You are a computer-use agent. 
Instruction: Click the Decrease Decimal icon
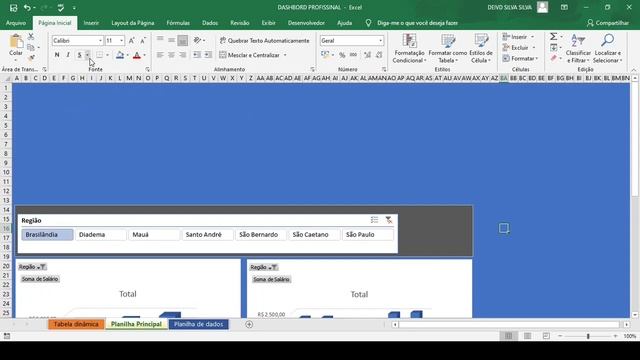[379, 55]
